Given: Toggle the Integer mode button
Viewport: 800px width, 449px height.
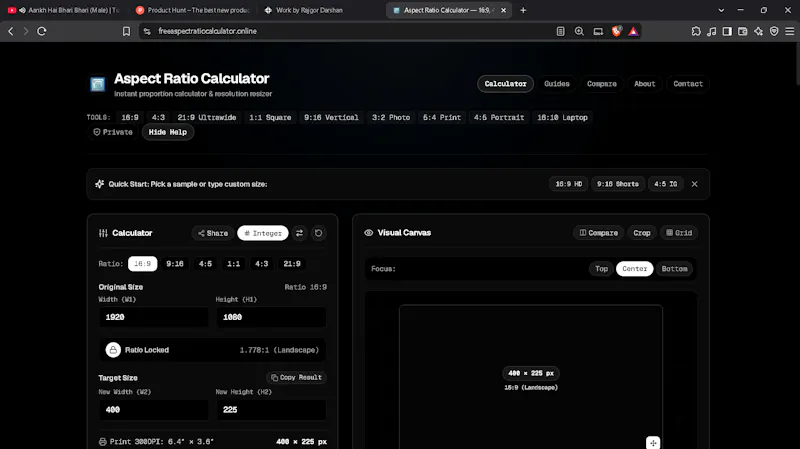Looking at the screenshot, I should pos(263,233).
